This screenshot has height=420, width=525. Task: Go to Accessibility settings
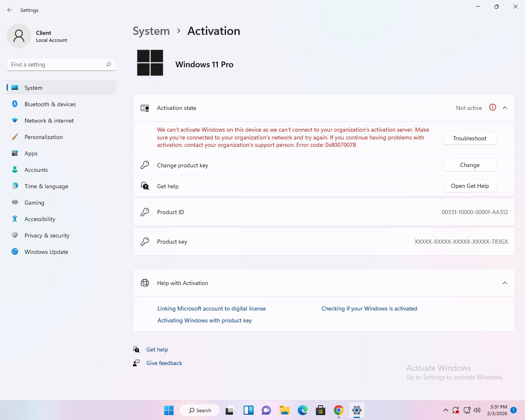click(x=62, y=219)
